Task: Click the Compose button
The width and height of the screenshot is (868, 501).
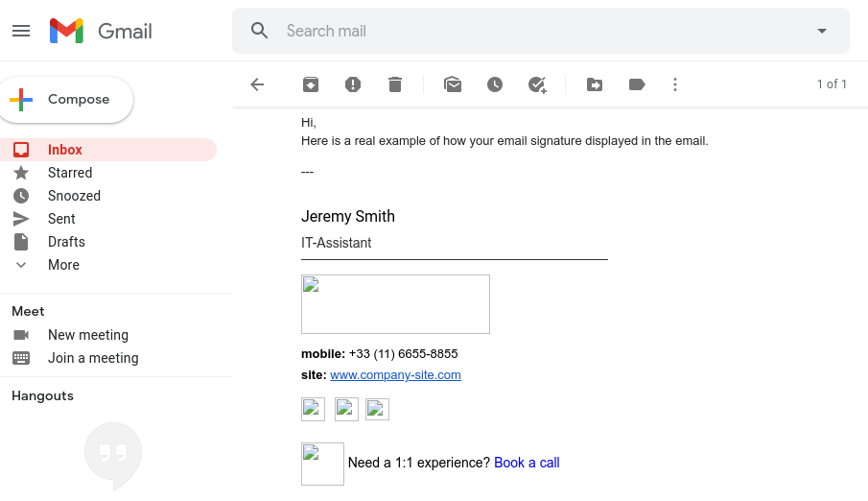Action: [65, 100]
